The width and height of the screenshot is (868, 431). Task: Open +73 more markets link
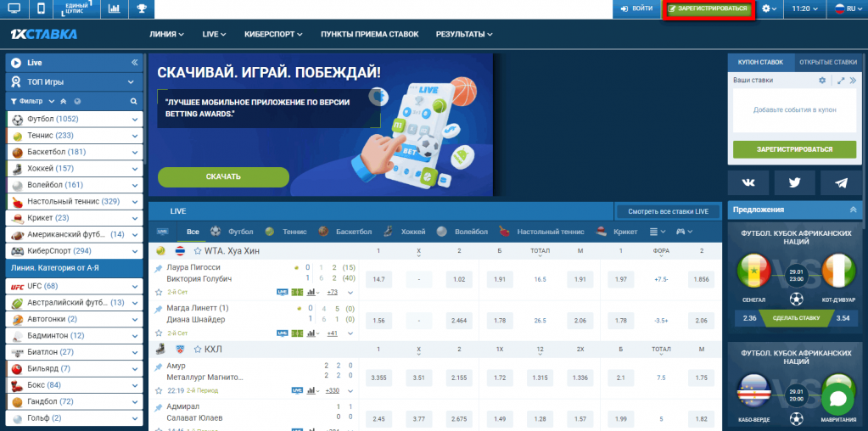[x=333, y=292]
